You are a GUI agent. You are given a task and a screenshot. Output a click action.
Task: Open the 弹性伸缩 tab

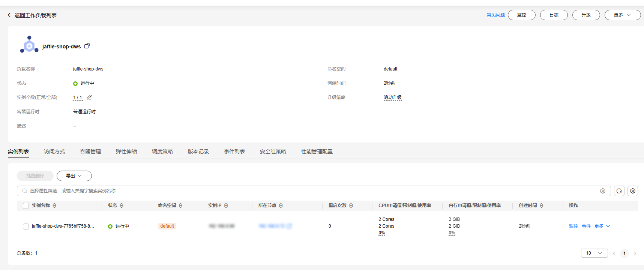[x=126, y=151]
